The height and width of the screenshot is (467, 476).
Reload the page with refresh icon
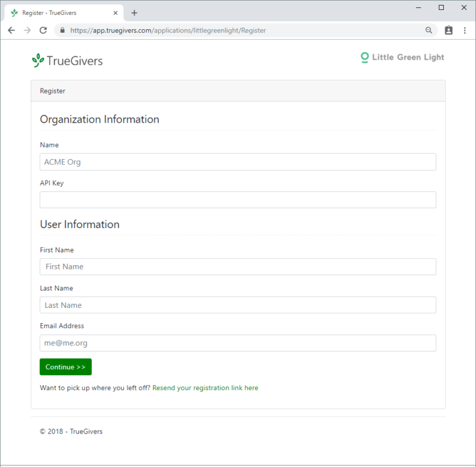pos(43,30)
